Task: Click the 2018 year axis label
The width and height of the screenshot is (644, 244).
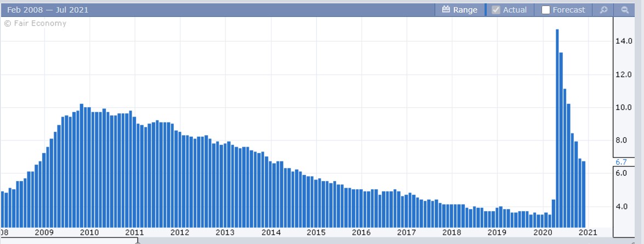Action: 452,233
